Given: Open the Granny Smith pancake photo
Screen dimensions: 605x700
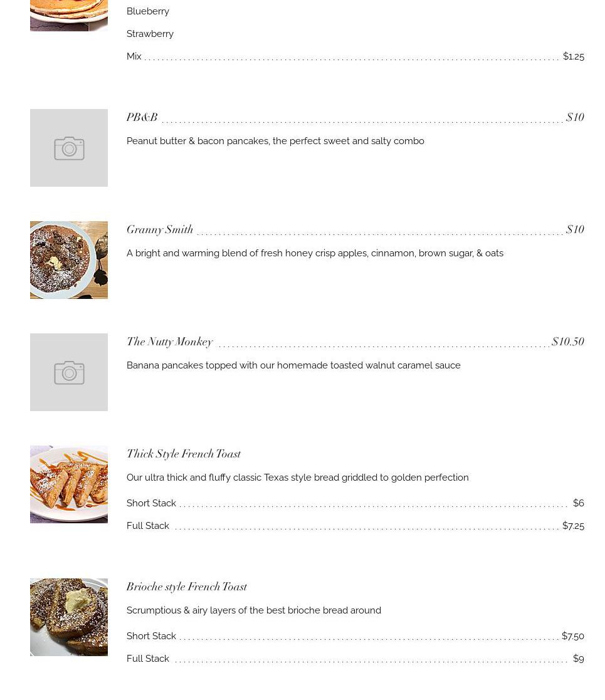Looking at the screenshot, I should (69, 260).
